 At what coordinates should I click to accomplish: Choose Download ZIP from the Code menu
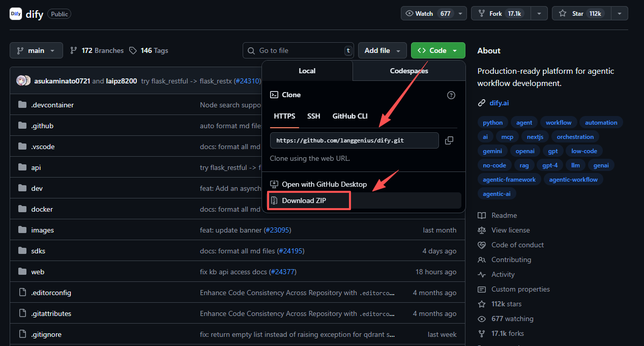tap(364, 200)
